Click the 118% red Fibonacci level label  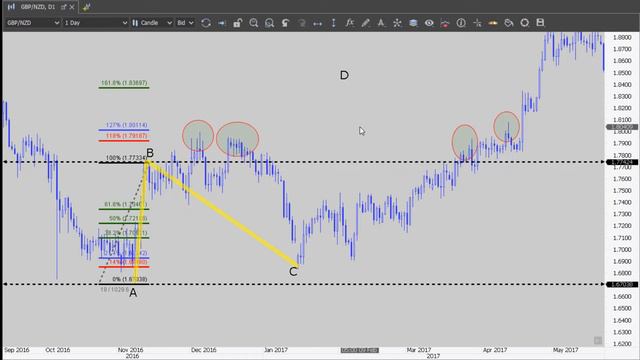pos(126,136)
